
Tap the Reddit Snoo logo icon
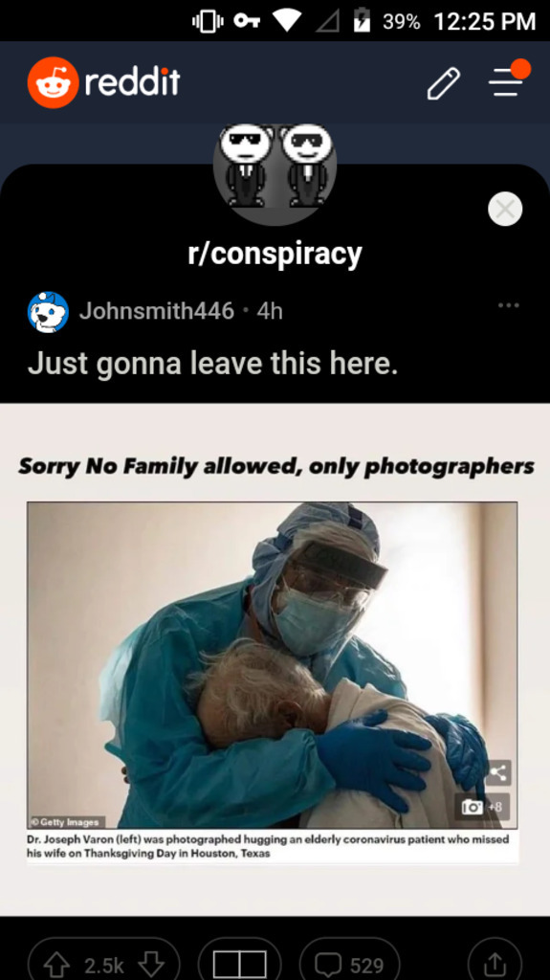tap(53, 82)
